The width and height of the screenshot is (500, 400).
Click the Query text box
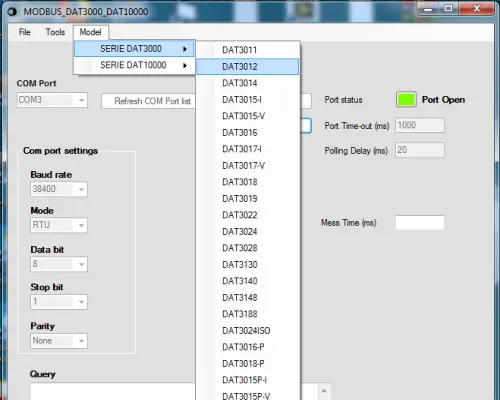tap(113, 392)
